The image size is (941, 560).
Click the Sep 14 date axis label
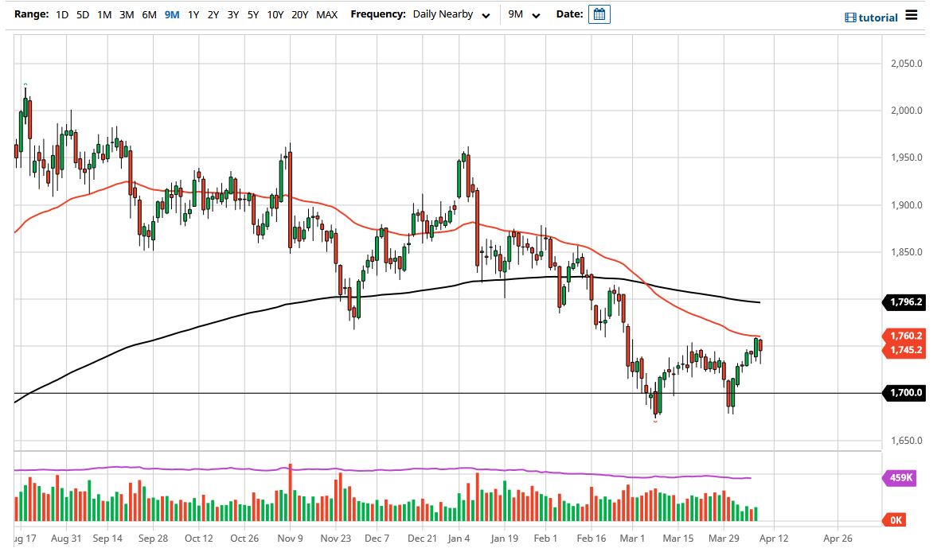point(107,539)
